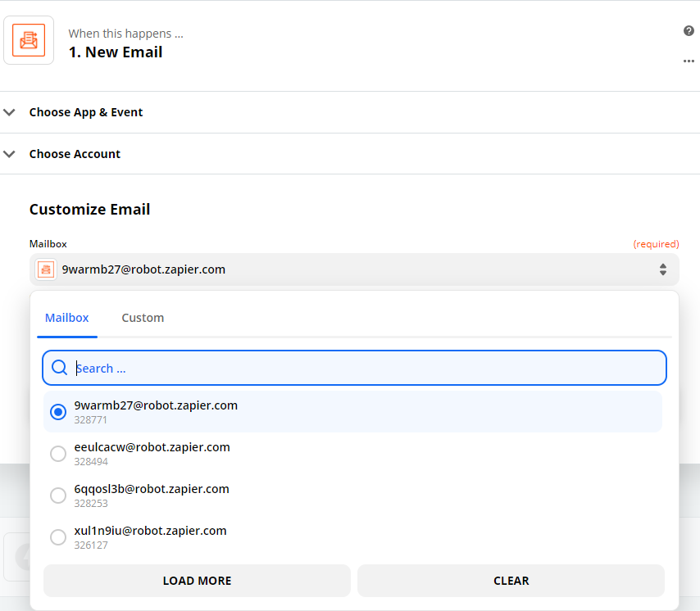The width and height of the screenshot is (700, 611).
Task: Toggle the Mailbox dropdown up-down arrows
Action: pyautogui.click(x=663, y=269)
